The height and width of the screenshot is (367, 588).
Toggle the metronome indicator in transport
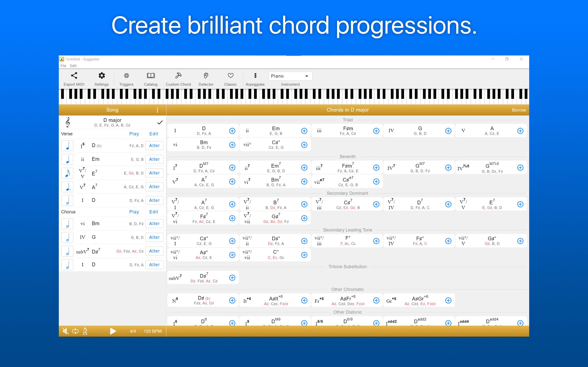(x=86, y=331)
